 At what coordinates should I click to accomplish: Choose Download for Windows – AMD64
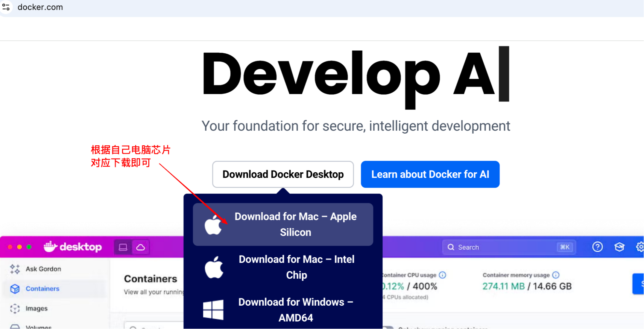[283, 310]
